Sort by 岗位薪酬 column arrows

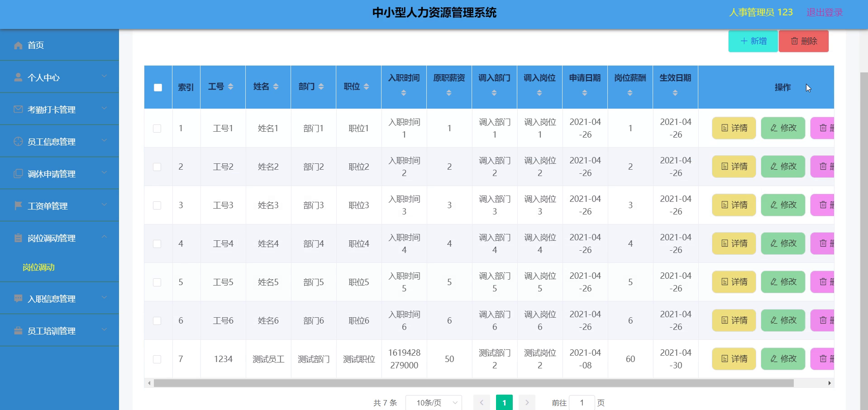(630, 93)
